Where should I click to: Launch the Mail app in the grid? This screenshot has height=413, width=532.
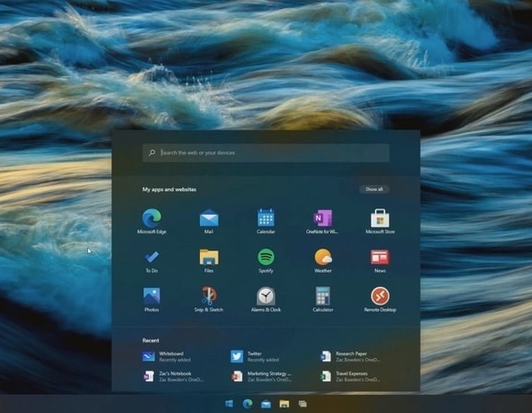point(208,221)
